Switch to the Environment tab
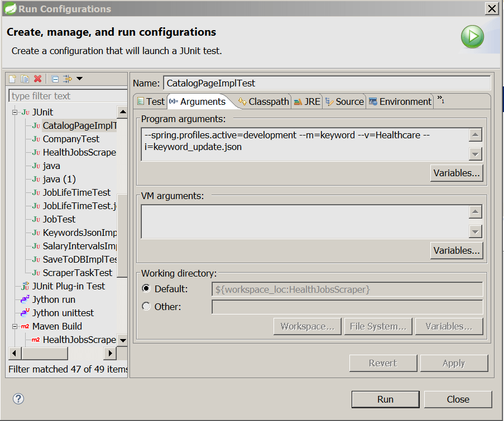This screenshot has width=504, height=421. [x=400, y=101]
